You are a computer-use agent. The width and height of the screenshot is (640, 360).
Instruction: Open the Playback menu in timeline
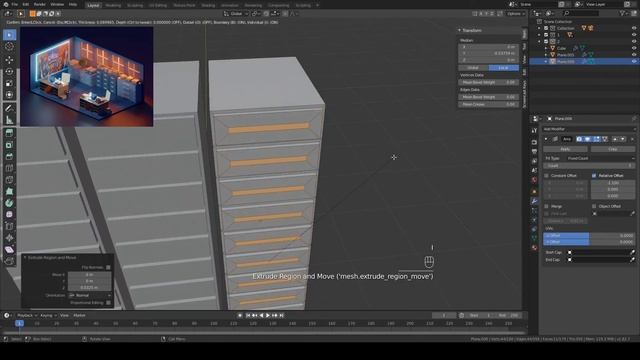27,316
